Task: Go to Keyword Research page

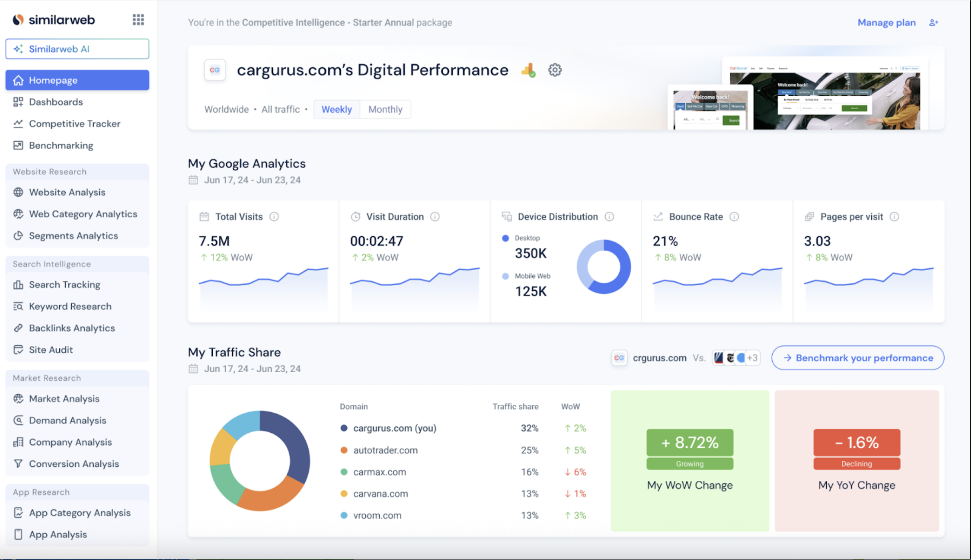Action: [x=70, y=306]
